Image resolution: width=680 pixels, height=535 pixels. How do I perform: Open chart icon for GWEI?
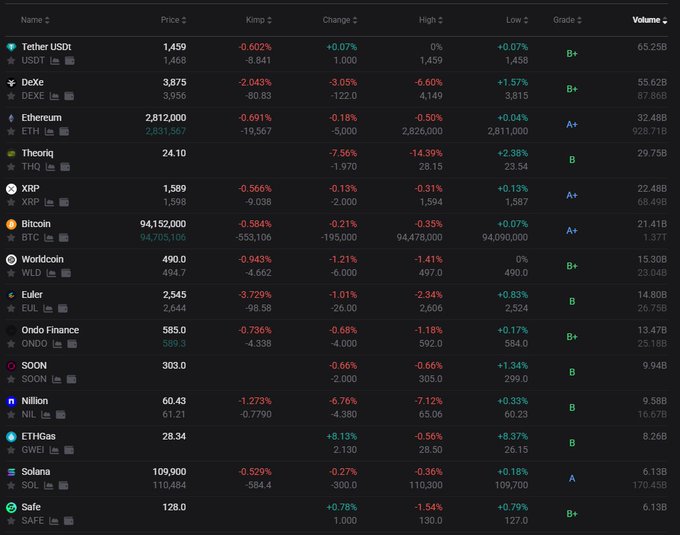(x=54, y=450)
